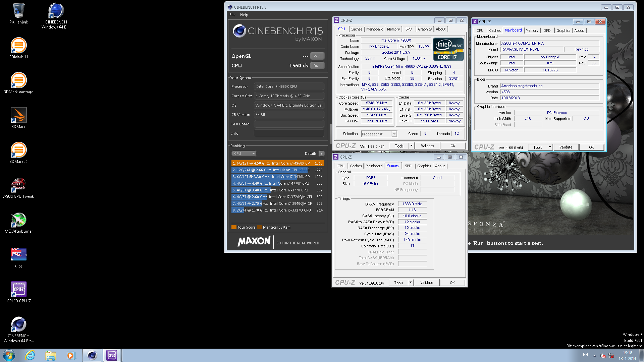This screenshot has height=362, width=644.
Task: Switch to Memory tab in the Mainboard window
Action: (532, 31)
